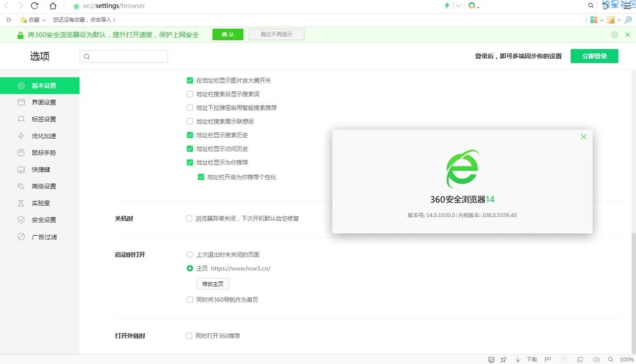636x364 pixels.
Task: Click the magnifier find tool in bookmarks bar
Action: (629, 20)
